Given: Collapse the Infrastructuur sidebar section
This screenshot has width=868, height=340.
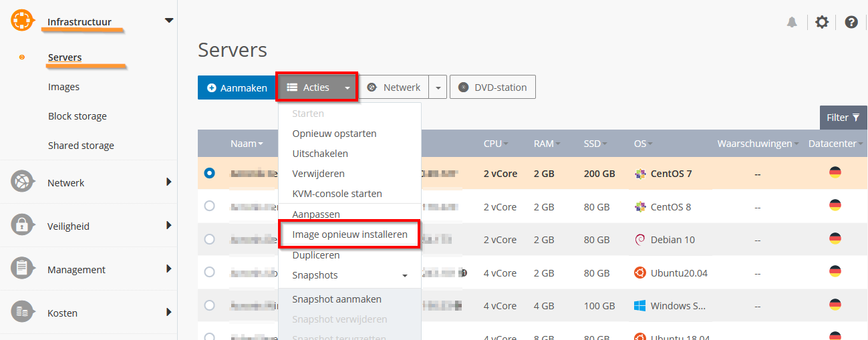Looking at the screenshot, I should point(168,21).
